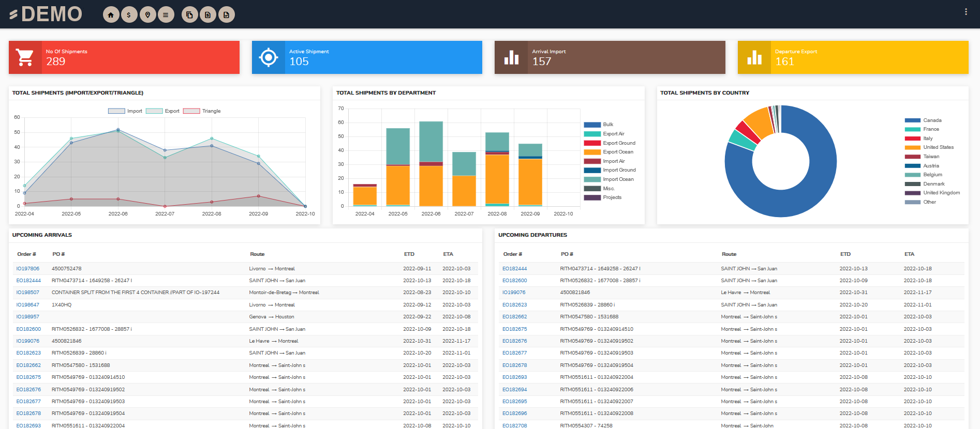The image size is (980, 429).
Task: Click the copy documents icon
Action: point(190,15)
